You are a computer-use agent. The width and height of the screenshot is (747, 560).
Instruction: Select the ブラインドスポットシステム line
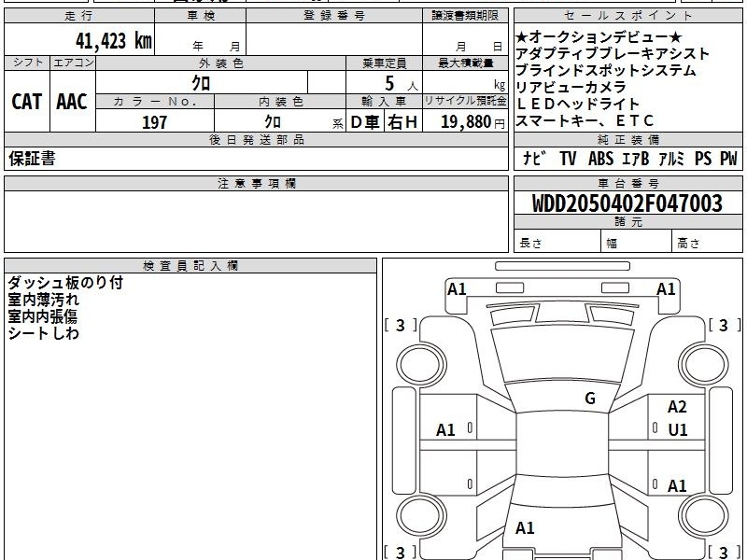point(606,70)
